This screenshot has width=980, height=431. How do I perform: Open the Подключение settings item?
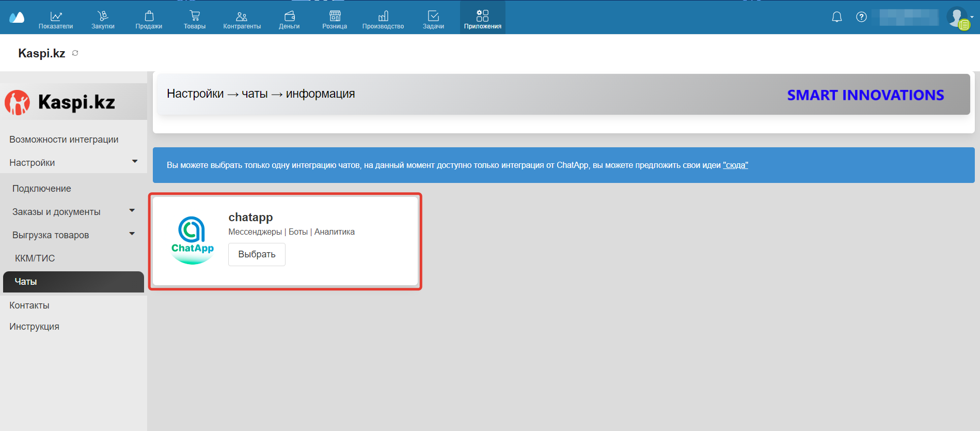(42, 189)
